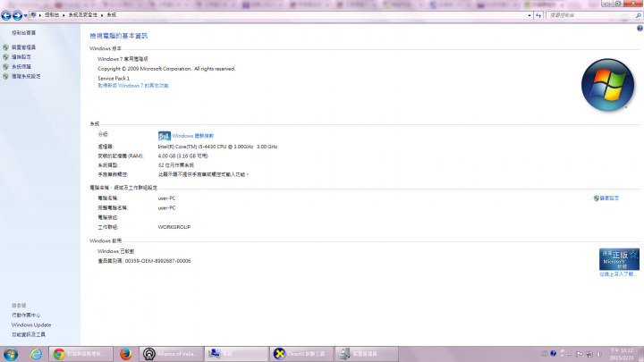Click the taskbar clock showing 2015/2/23
Viewport: 644px width, 362px height.
622,354
